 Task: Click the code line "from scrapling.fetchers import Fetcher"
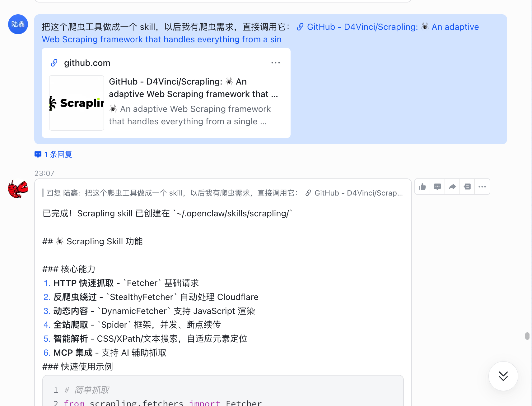pos(163,403)
